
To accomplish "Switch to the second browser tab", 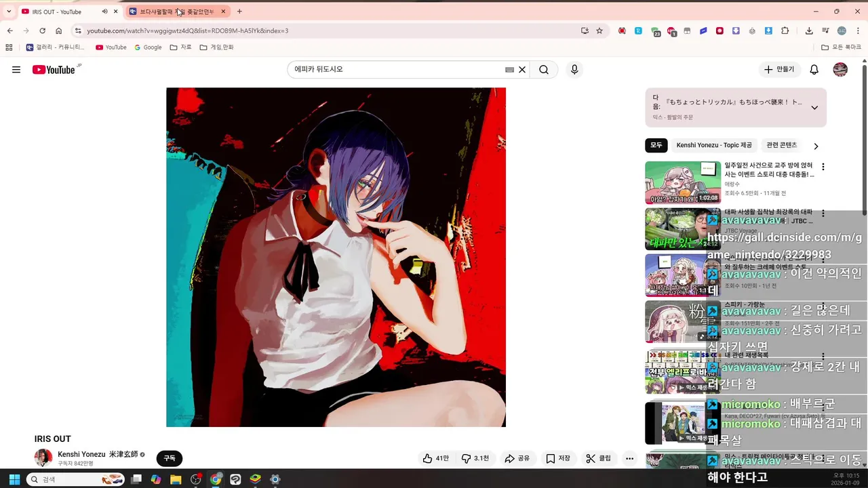I will (x=178, y=12).
